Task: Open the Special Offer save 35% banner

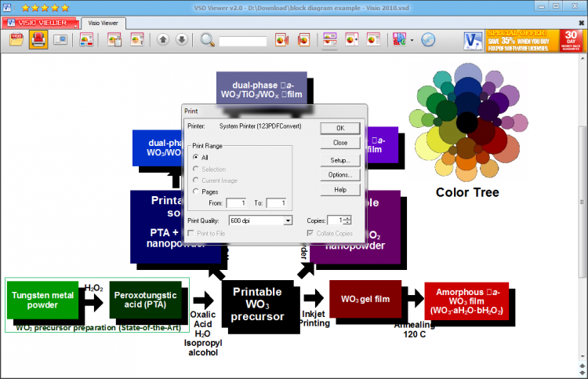Action: [522, 41]
